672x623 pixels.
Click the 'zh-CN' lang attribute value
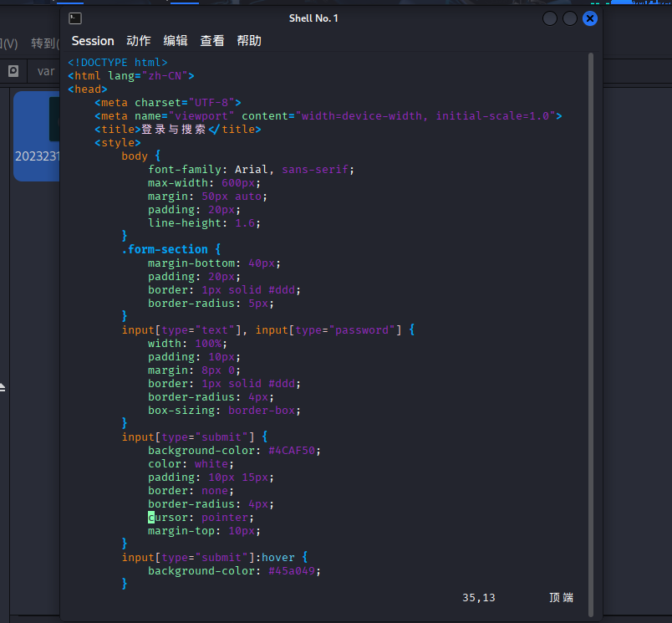coord(165,76)
